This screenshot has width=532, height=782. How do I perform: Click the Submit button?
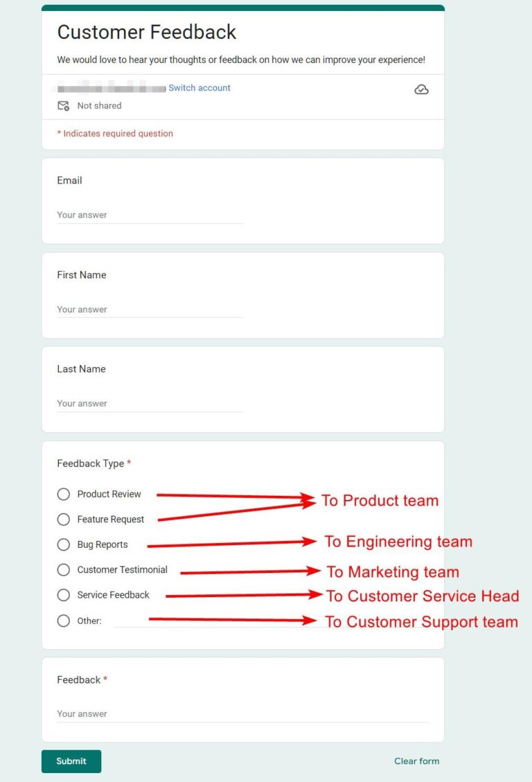(x=71, y=761)
